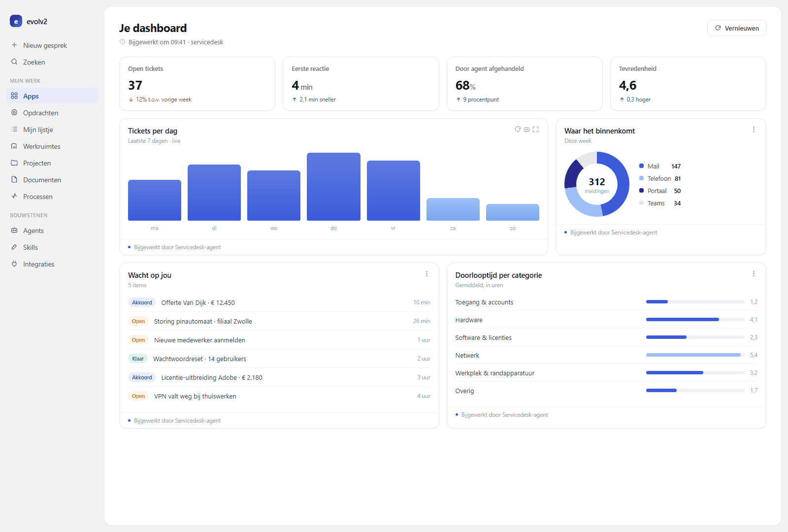Image resolution: width=788 pixels, height=532 pixels.
Task: Click the Vernieuwen button
Action: coord(737,28)
